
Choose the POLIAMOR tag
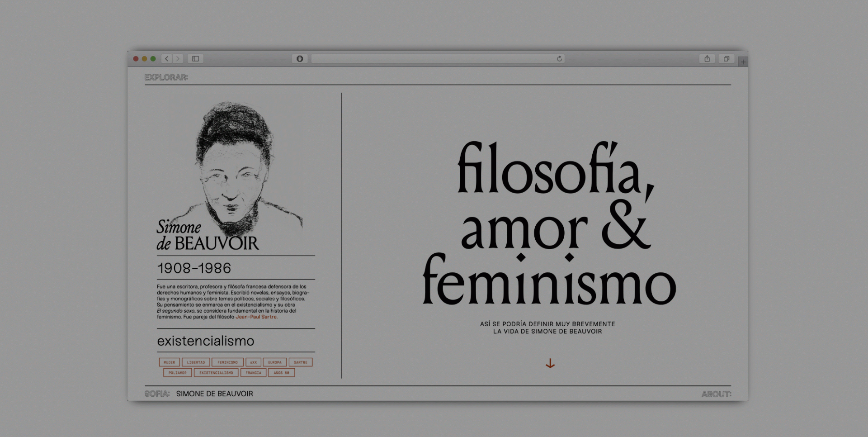[x=177, y=373]
